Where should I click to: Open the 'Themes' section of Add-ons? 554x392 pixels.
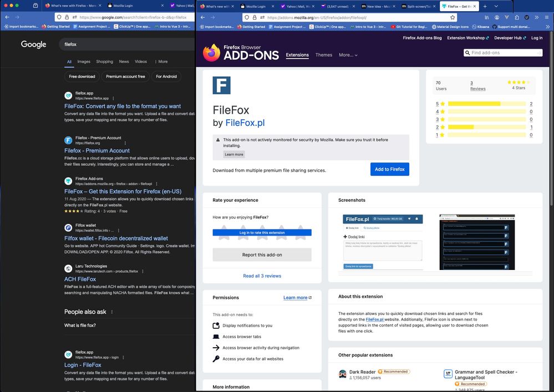point(324,55)
